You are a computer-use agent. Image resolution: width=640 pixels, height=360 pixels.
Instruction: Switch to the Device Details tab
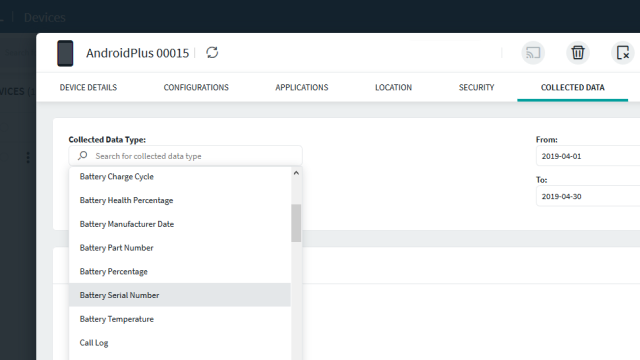(88, 87)
